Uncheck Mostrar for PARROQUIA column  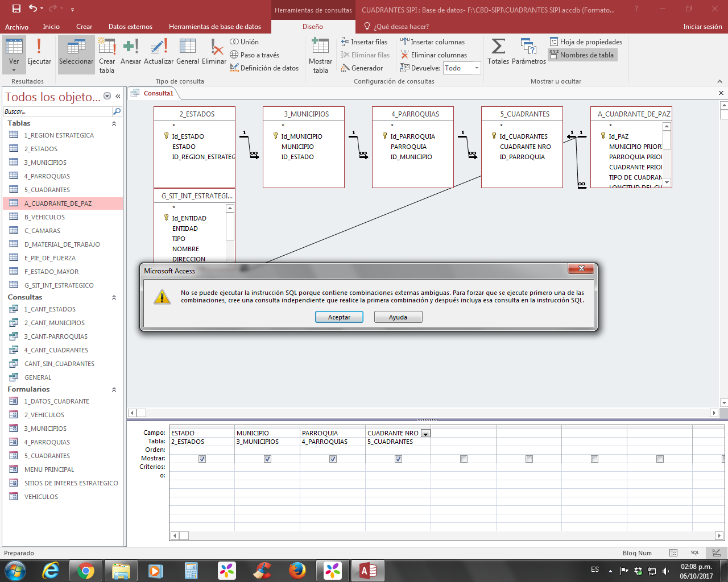coord(333,459)
